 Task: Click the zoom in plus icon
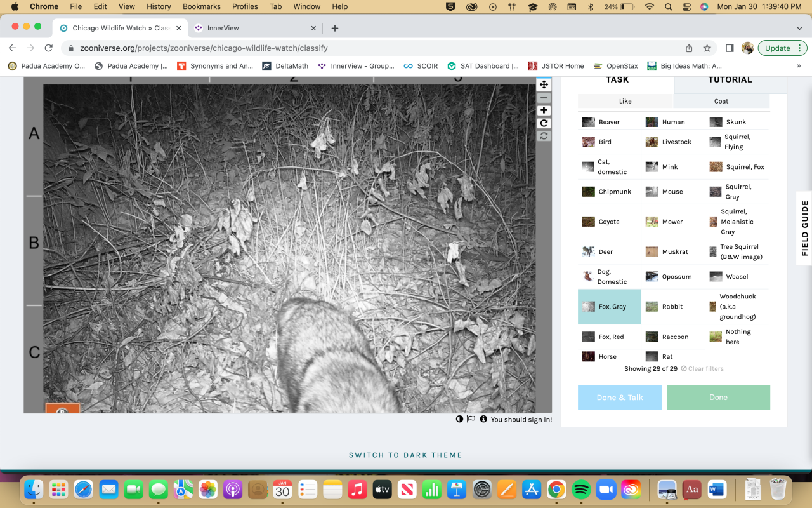544,110
